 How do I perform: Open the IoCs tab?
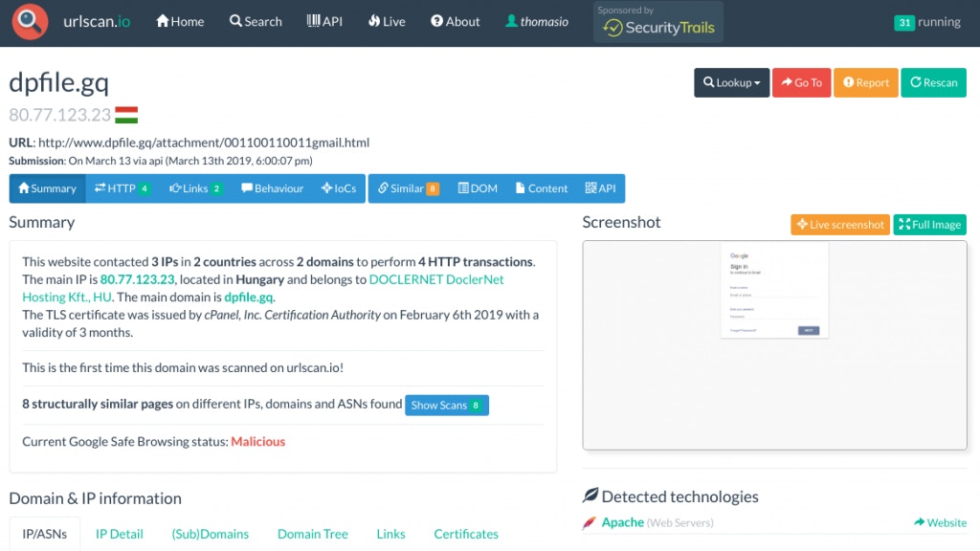pyautogui.click(x=339, y=188)
